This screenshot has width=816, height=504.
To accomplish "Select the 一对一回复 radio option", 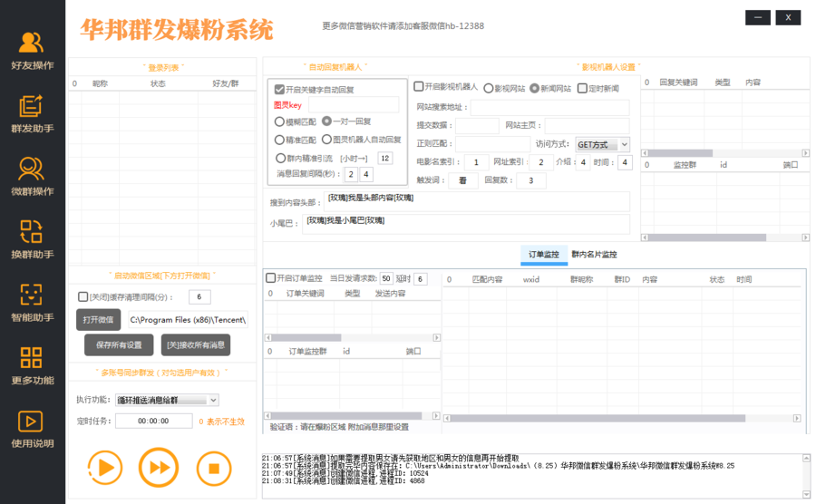I will [x=326, y=121].
